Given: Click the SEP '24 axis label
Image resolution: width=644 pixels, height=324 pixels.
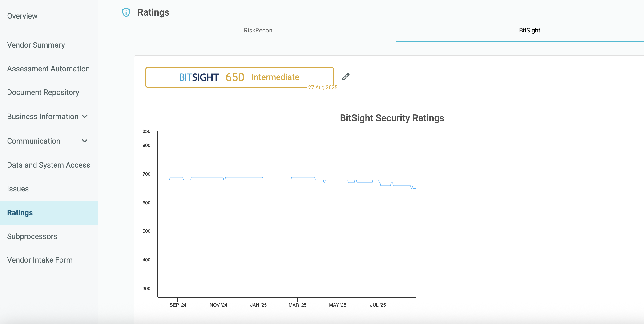Looking at the screenshot, I should coord(178,305).
